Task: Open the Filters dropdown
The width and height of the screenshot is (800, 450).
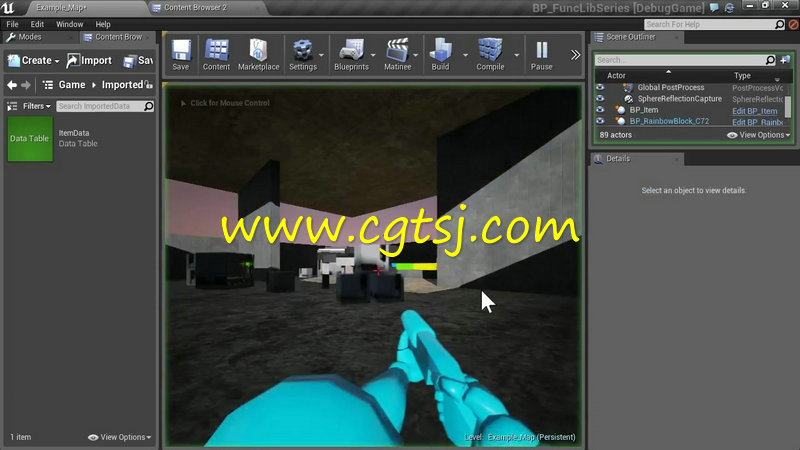Action: (x=37, y=106)
